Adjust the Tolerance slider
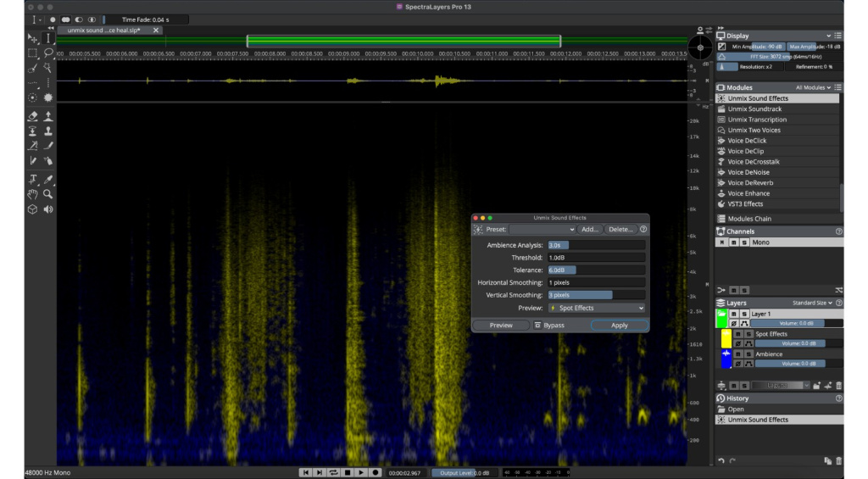Viewport: 868px width, 479px height. [597, 270]
